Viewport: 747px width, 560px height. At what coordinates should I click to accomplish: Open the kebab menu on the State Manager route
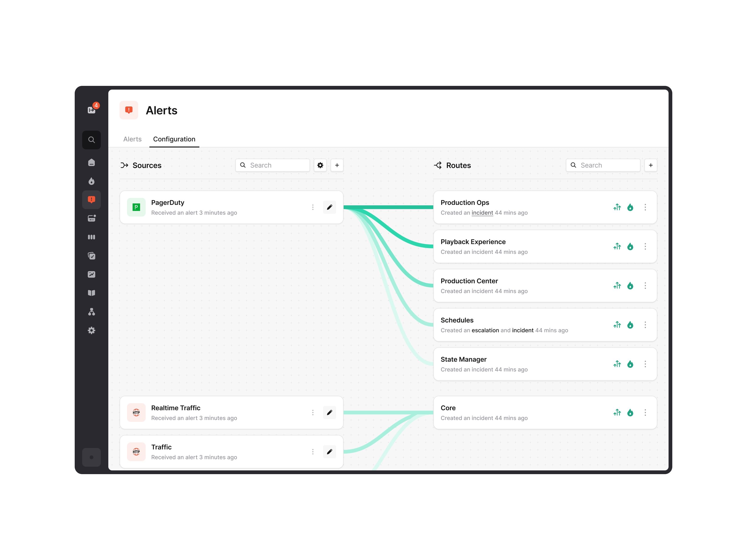tap(645, 364)
